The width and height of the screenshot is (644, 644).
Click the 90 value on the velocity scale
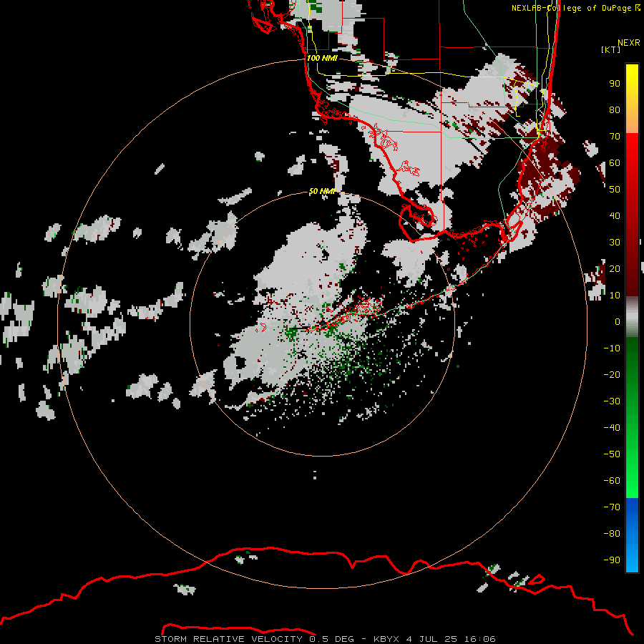(x=615, y=84)
